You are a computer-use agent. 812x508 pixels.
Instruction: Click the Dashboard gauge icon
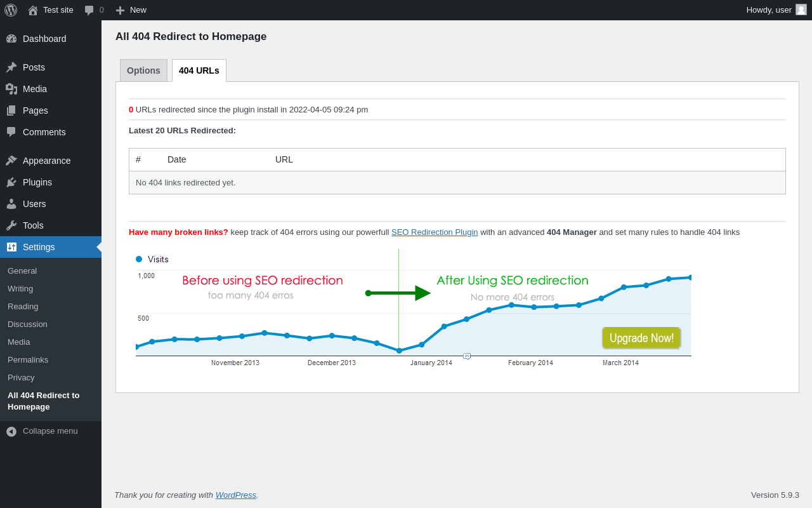11,39
